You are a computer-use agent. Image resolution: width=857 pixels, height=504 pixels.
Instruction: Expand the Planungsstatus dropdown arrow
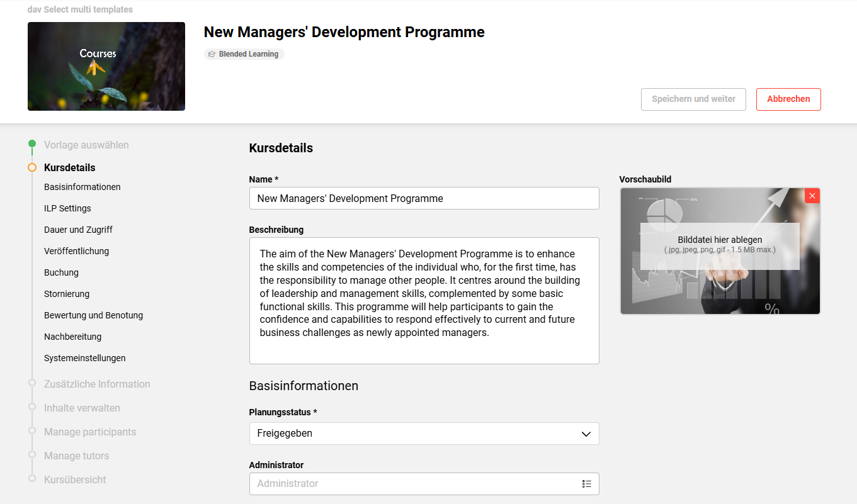(x=586, y=434)
